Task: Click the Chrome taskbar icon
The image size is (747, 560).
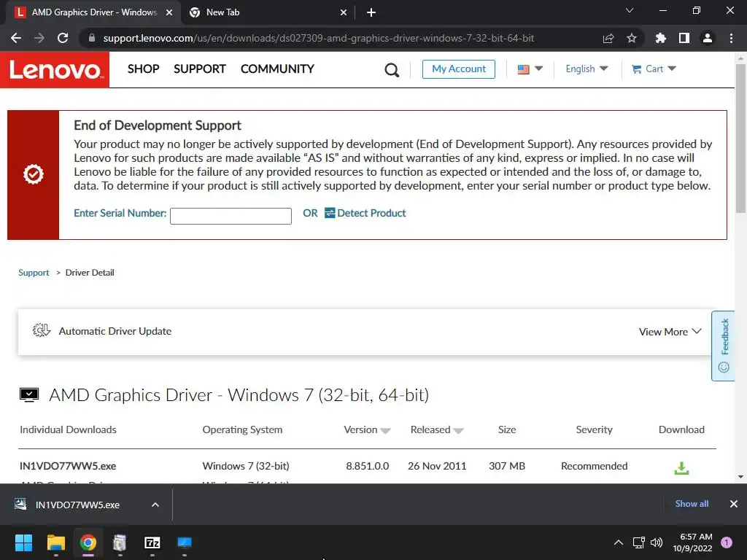Action: [x=88, y=542]
